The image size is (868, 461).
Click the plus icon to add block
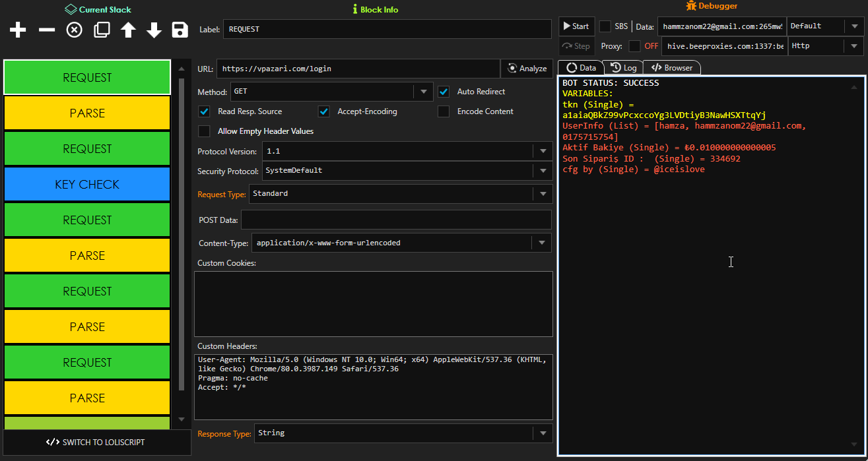click(18, 30)
